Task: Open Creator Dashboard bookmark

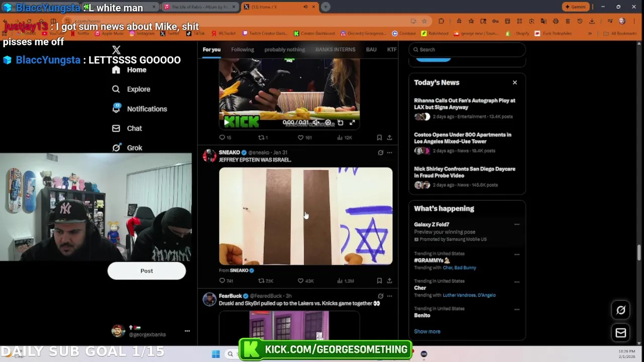Action: point(314,34)
